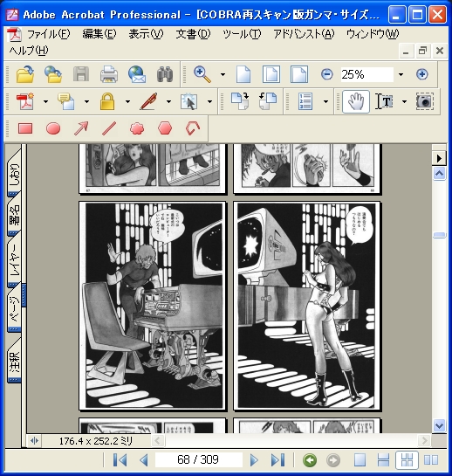The height and width of the screenshot is (476, 452).
Task: Open the 署名 signatures side tab
Action: 14,215
